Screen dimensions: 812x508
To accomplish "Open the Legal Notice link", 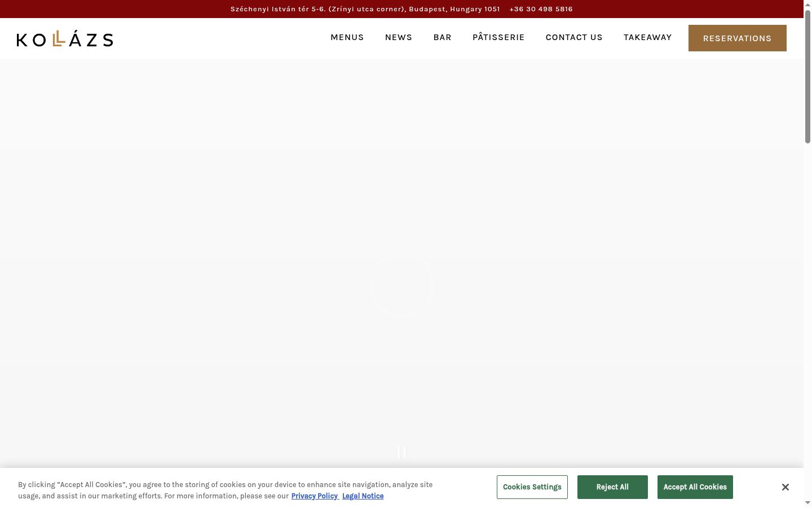I will pos(363,496).
